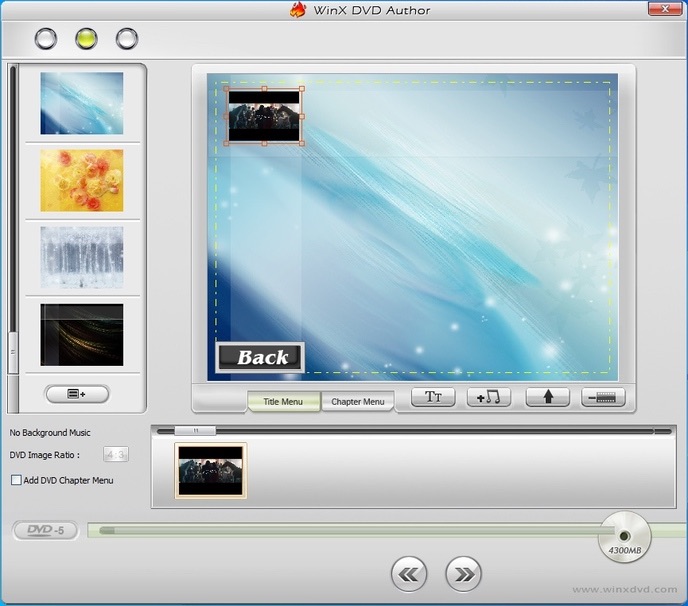Click the disc capacity progress bar

point(344,531)
